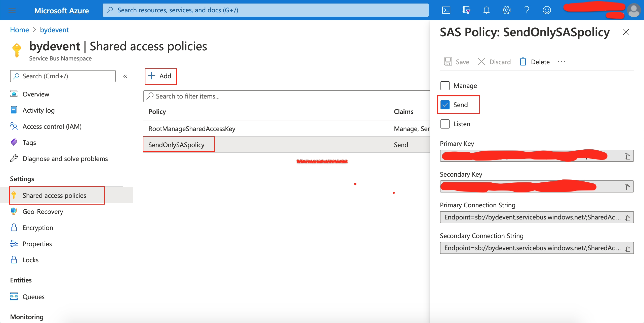Toggle the Send permission checkbox
This screenshot has width=644, height=323.
[x=445, y=105]
